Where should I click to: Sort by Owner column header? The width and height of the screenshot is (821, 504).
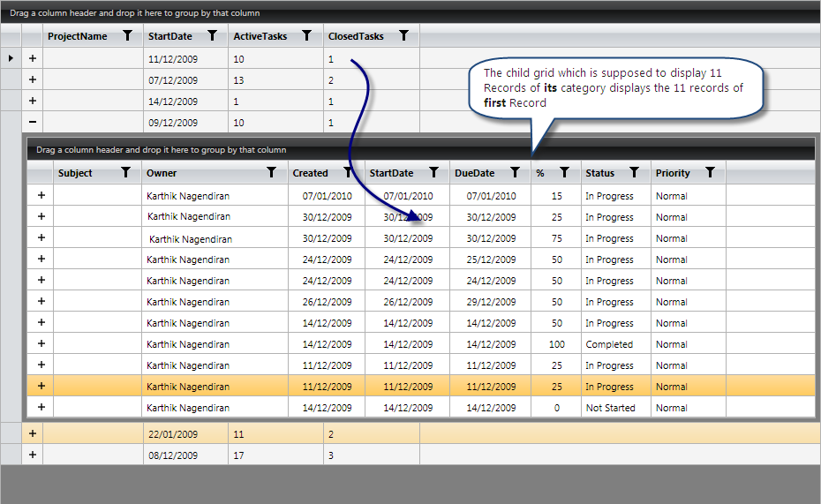pos(162,173)
